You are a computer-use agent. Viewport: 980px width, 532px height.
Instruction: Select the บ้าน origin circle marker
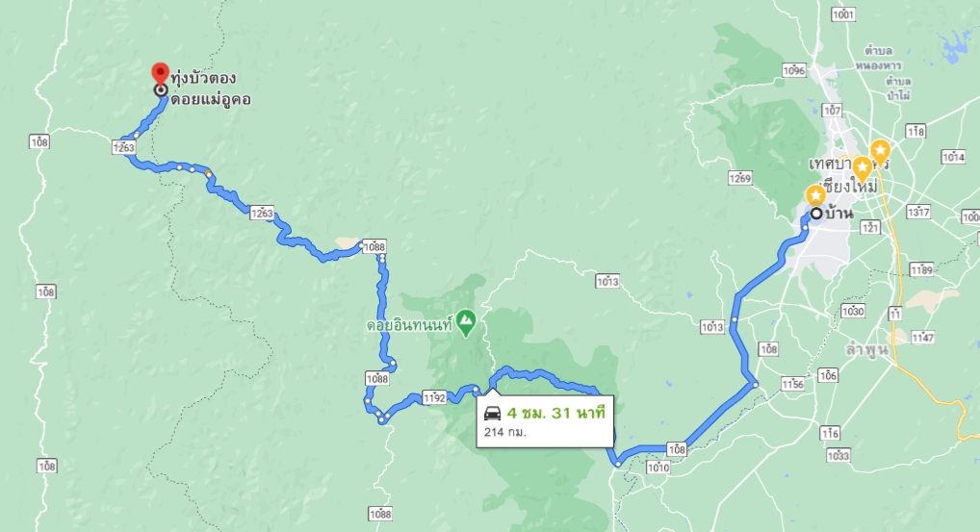(x=816, y=214)
